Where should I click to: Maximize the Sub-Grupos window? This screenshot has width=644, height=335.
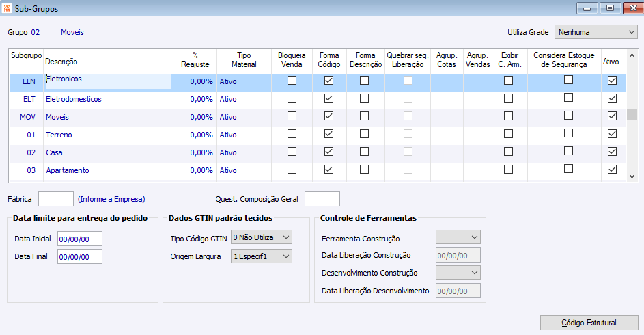(x=611, y=8)
